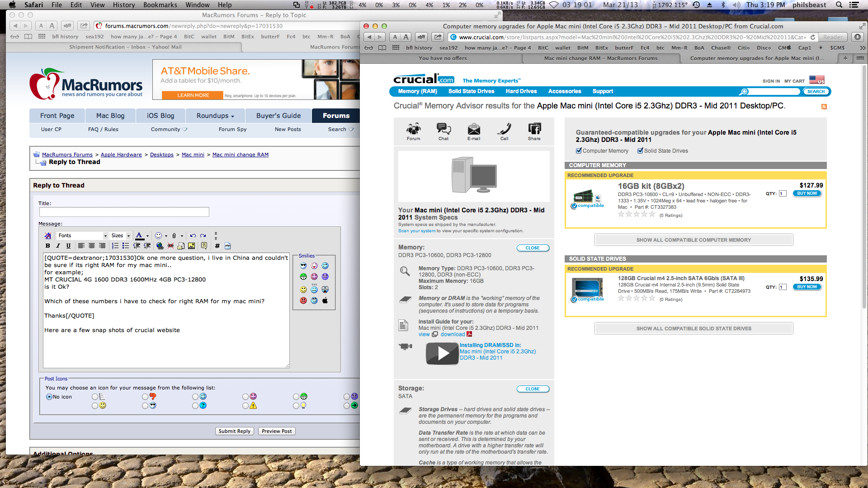Switch to Mac mini change RAM tab
The image size is (868, 488).
click(600, 58)
